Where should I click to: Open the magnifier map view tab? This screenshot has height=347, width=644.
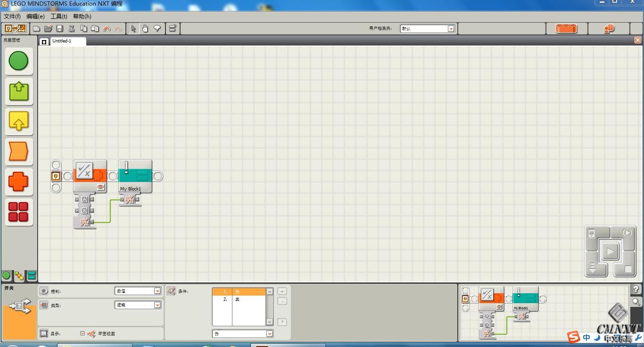tap(636, 302)
